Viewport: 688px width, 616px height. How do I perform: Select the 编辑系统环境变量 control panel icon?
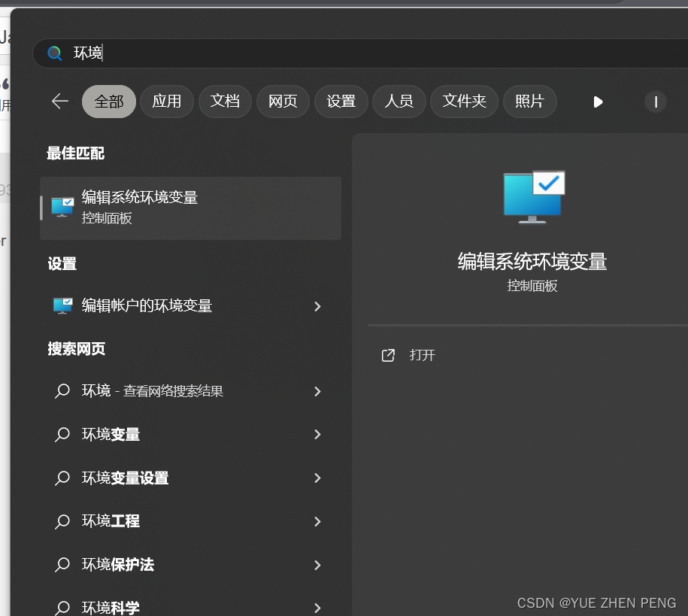(x=62, y=207)
